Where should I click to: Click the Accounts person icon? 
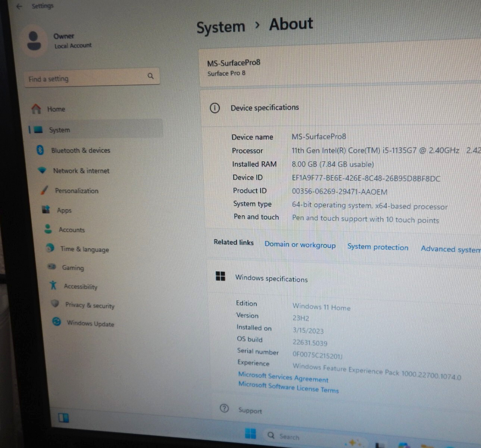click(48, 229)
